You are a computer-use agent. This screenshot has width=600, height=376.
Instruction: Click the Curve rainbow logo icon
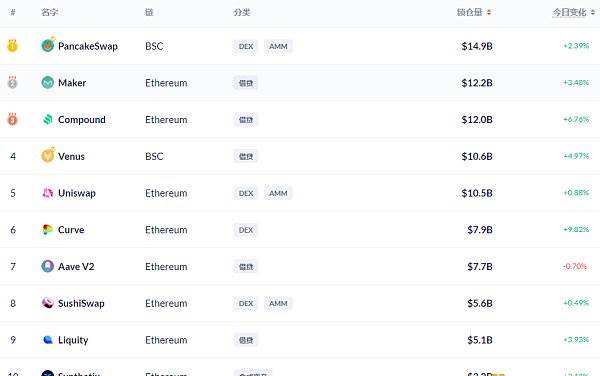click(47, 230)
